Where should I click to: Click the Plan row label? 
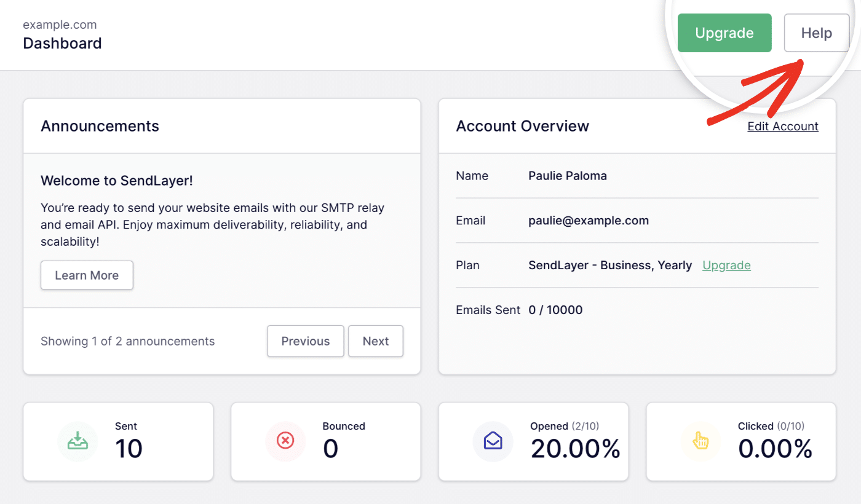[x=468, y=266]
